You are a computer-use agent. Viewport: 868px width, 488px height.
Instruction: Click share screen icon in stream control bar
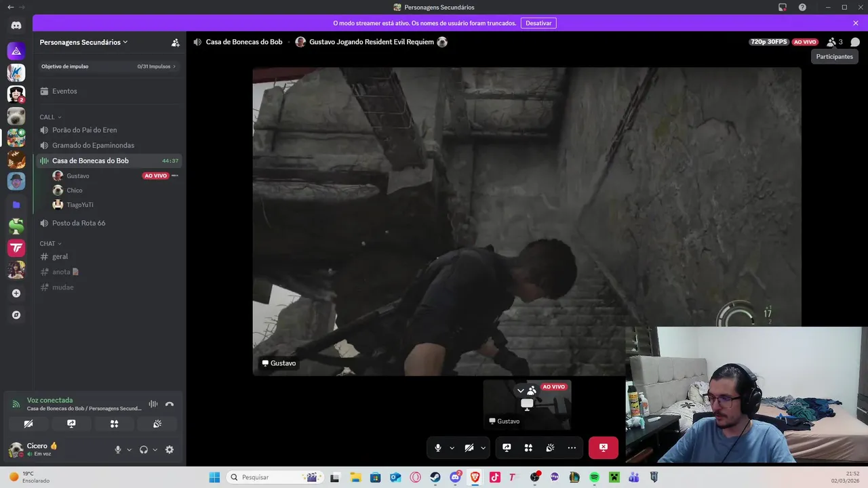point(507,448)
